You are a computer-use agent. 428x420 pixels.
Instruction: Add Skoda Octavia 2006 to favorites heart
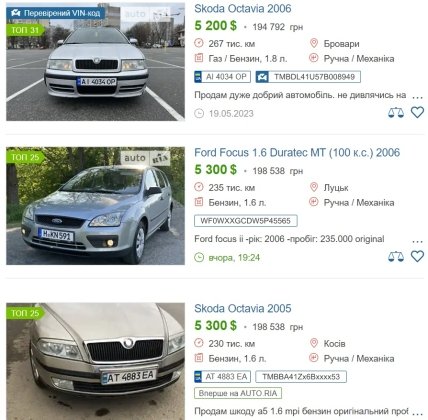point(417,112)
